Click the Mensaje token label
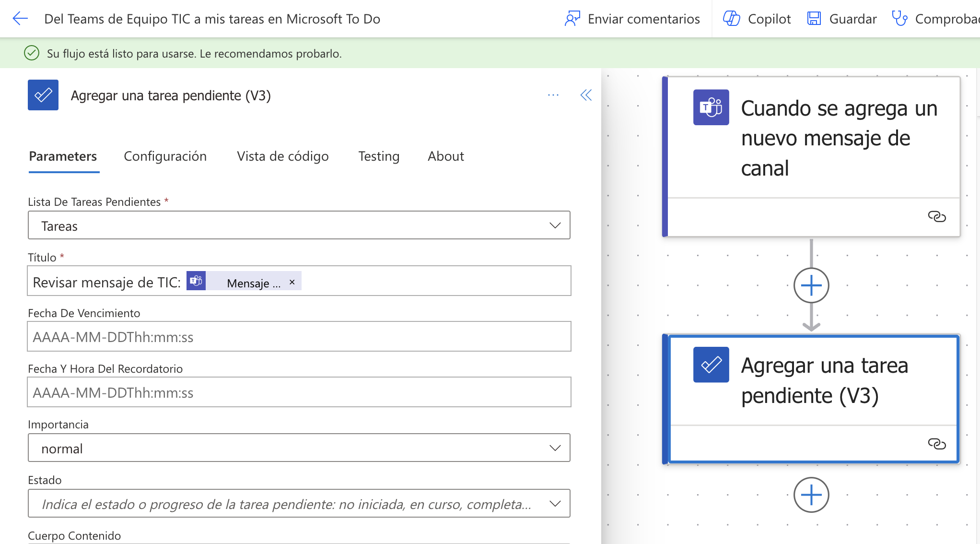 coord(254,283)
